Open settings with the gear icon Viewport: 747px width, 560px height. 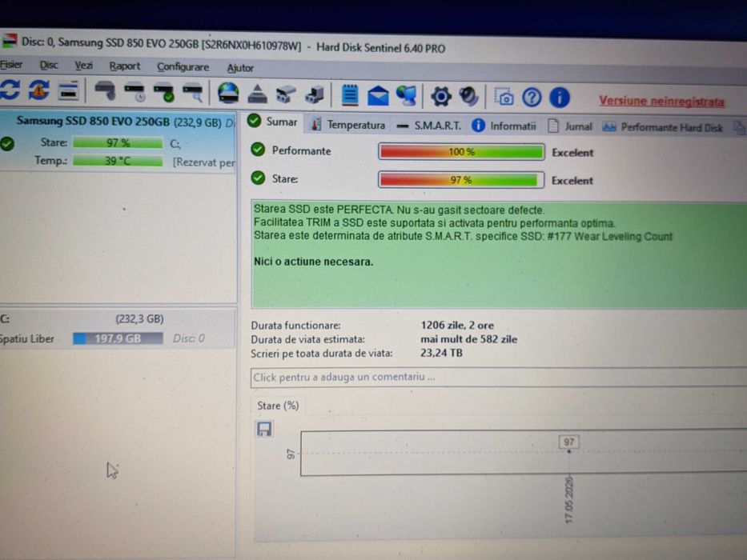tap(441, 97)
